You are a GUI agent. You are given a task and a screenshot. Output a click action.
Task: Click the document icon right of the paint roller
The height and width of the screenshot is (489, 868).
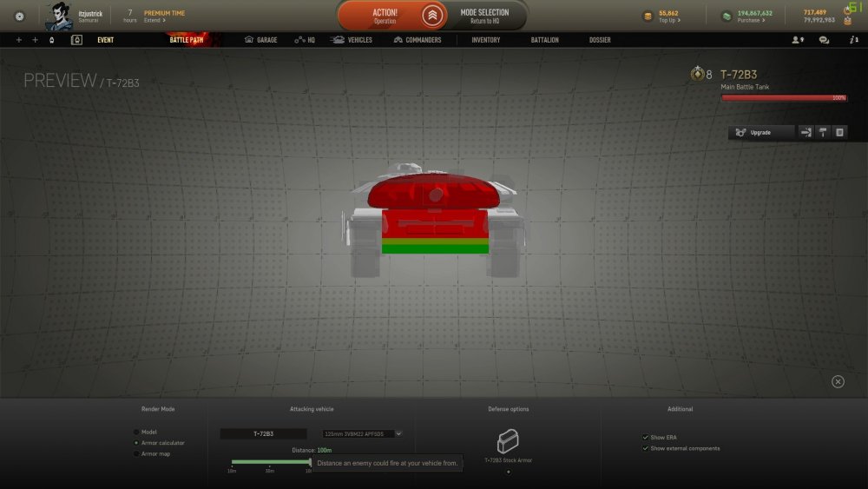(839, 132)
